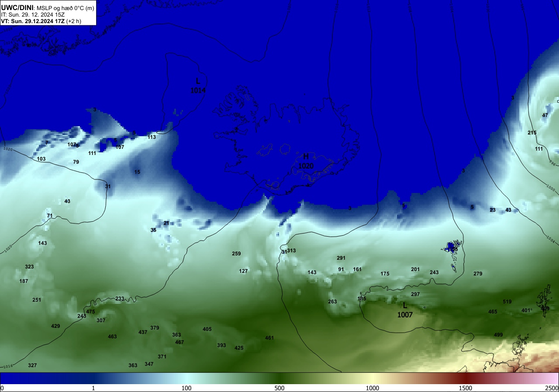559x392 pixels.
Task: Click the '1500' tick on the color scale
Action: click(x=466, y=388)
